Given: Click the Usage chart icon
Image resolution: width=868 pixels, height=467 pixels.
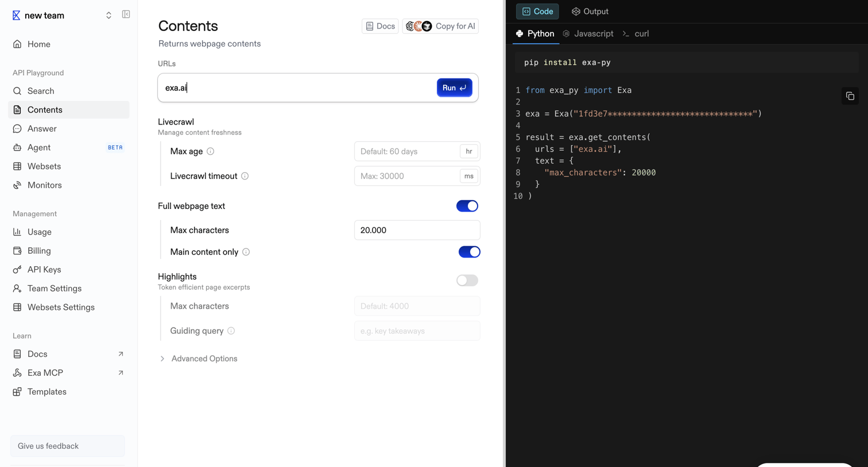Looking at the screenshot, I should (x=17, y=232).
